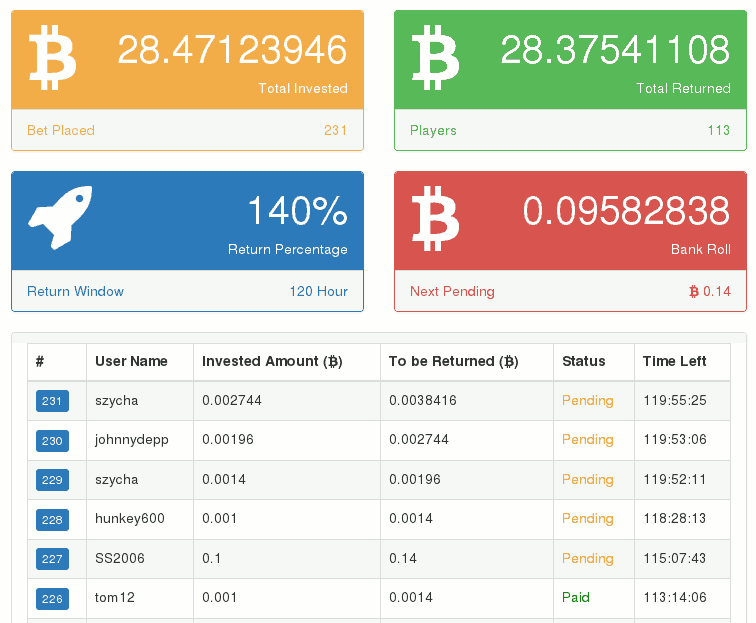This screenshot has width=756, height=623.
Task: Click the To be Returned column header
Action: click(454, 361)
